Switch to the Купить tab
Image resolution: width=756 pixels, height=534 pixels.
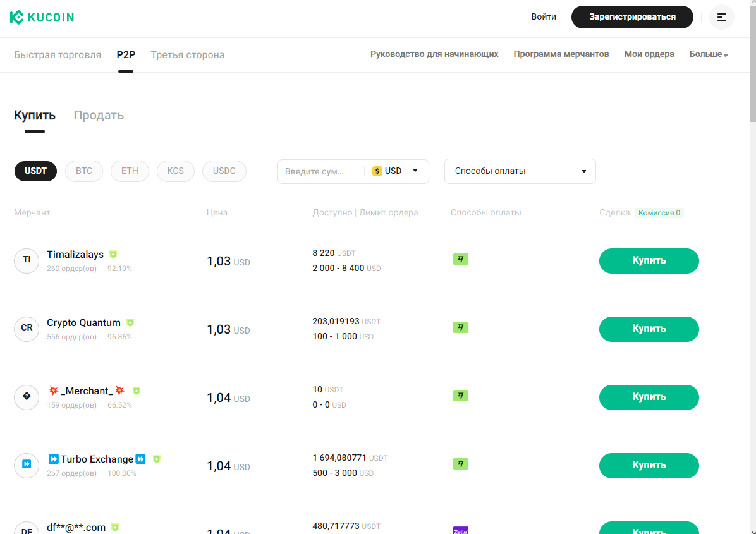point(35,116)
